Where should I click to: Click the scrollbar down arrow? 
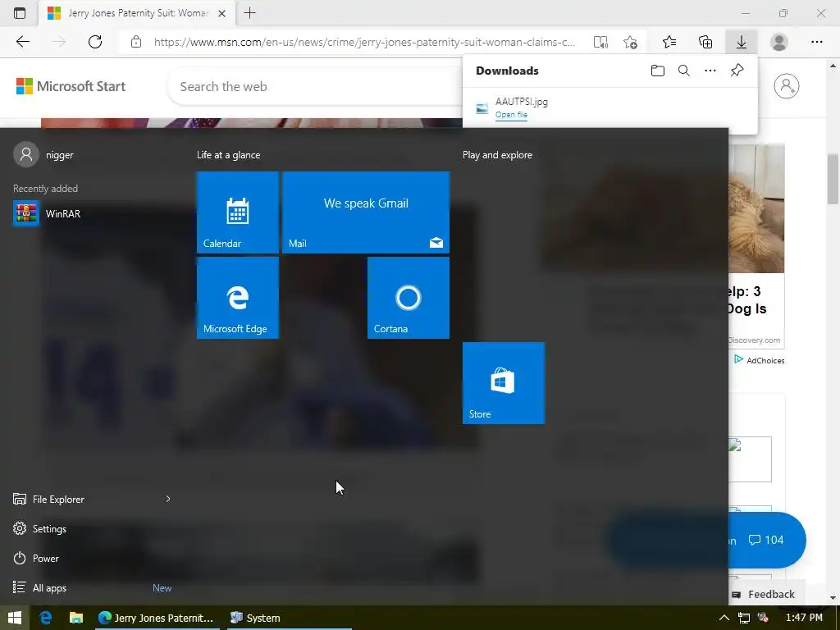pos(833,598)
